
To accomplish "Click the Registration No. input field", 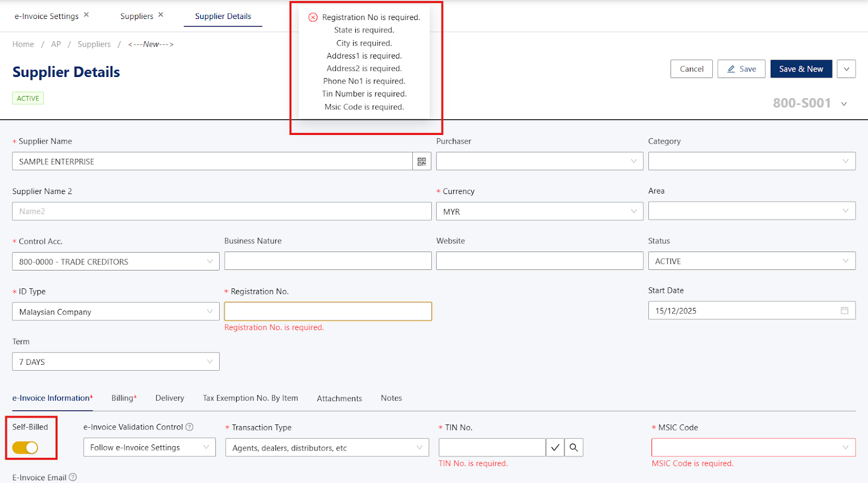I will click(x=328, y=311).
